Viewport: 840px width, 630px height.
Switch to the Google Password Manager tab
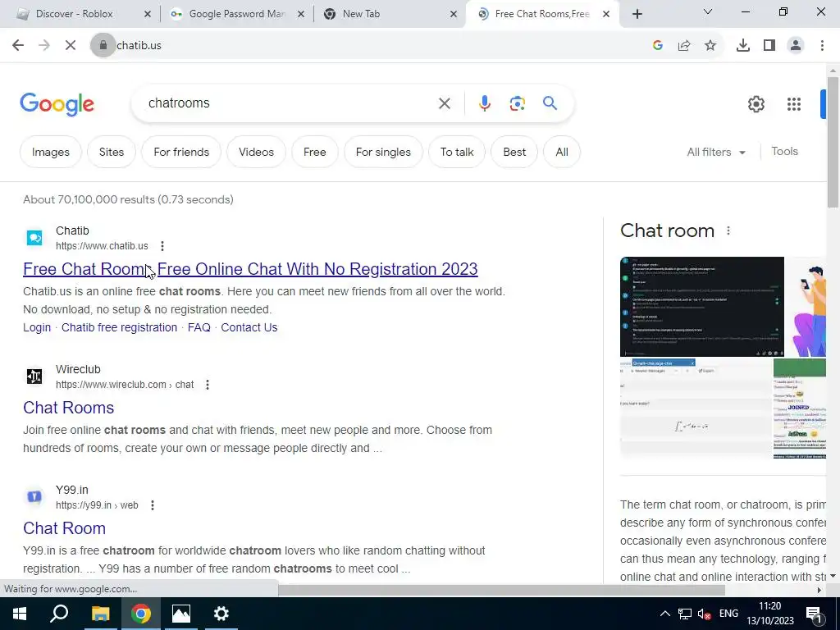coord(237,14)
